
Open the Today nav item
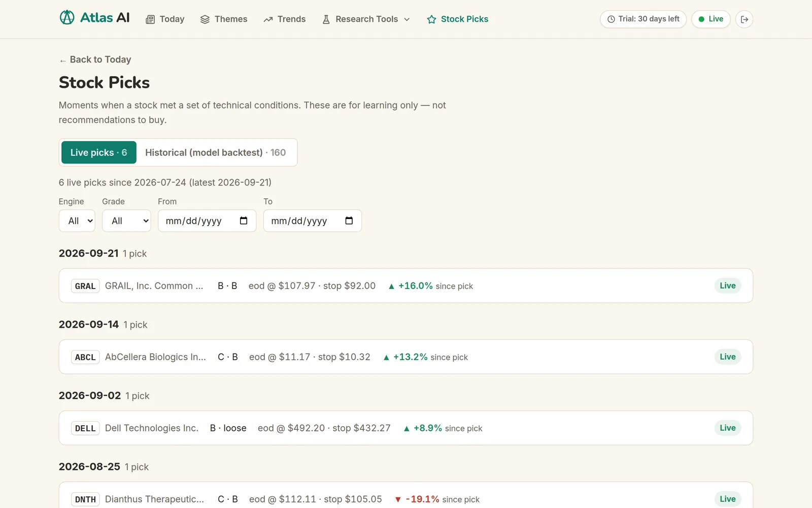pyautogui.click(x=165, y=19)
